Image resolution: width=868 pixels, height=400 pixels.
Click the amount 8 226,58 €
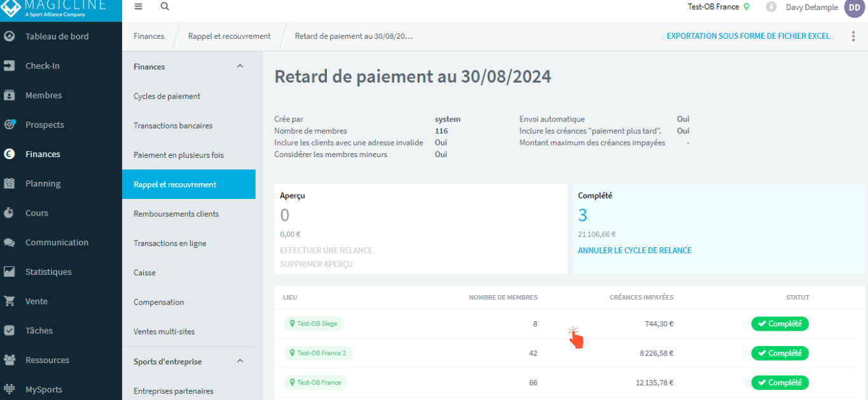(657, 353)
